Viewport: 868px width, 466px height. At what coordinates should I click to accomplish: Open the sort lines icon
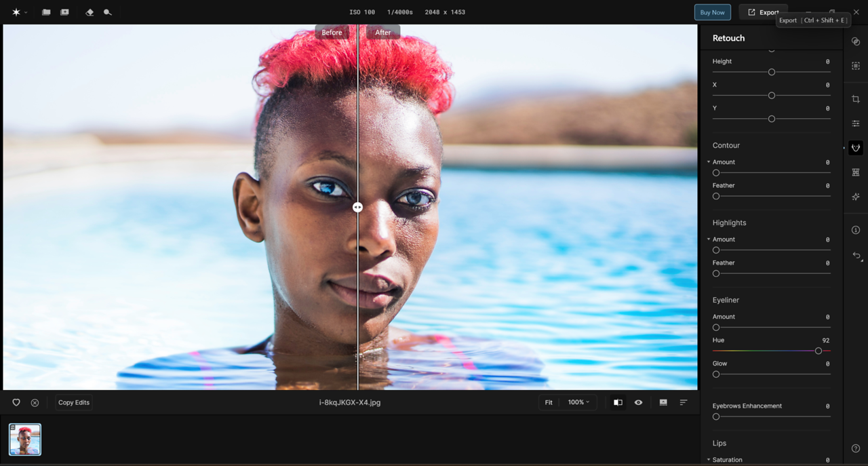pos(684,402)
